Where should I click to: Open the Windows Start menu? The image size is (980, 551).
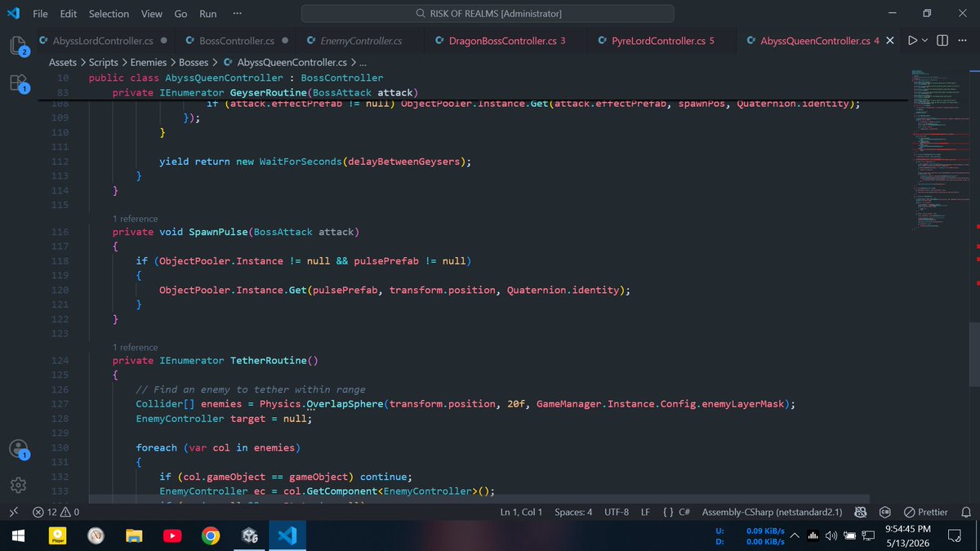pos(18,535)
